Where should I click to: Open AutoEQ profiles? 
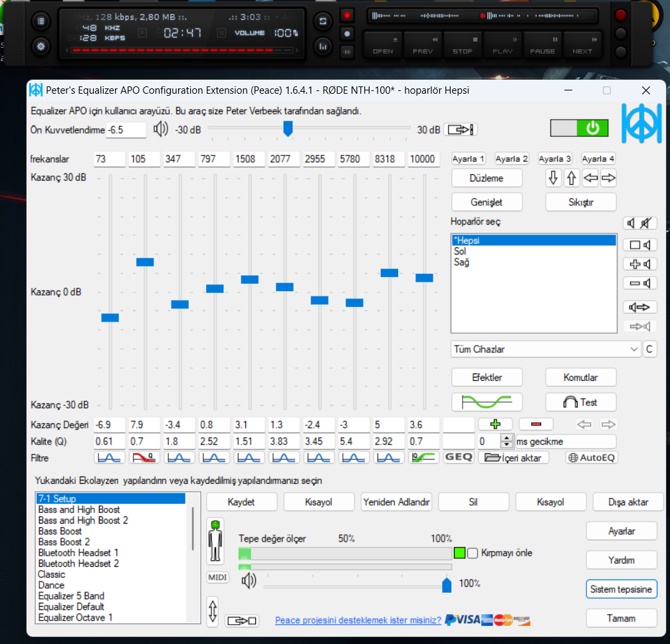pyautogui.click(x=592, y=458)
